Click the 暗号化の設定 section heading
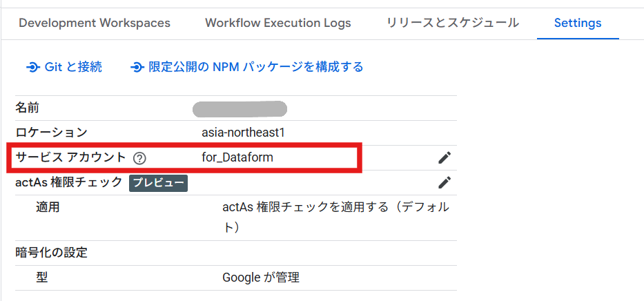Screen dimensions: 644x301 (52, 252)
